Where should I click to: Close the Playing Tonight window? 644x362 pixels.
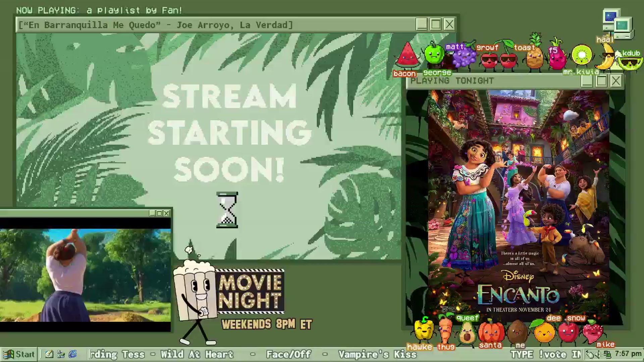(x=616, y=81)
